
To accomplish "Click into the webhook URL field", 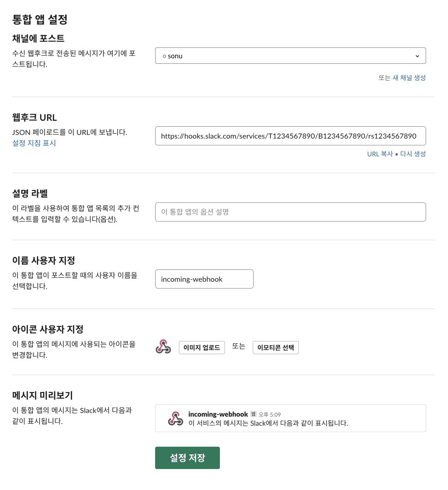I will click(x=290, y=136).
